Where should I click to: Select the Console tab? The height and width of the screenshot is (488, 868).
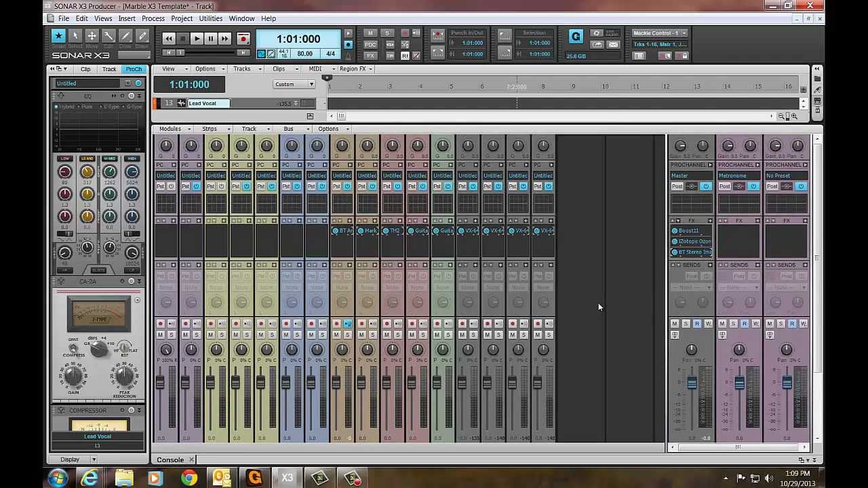[x=170, y=460]
